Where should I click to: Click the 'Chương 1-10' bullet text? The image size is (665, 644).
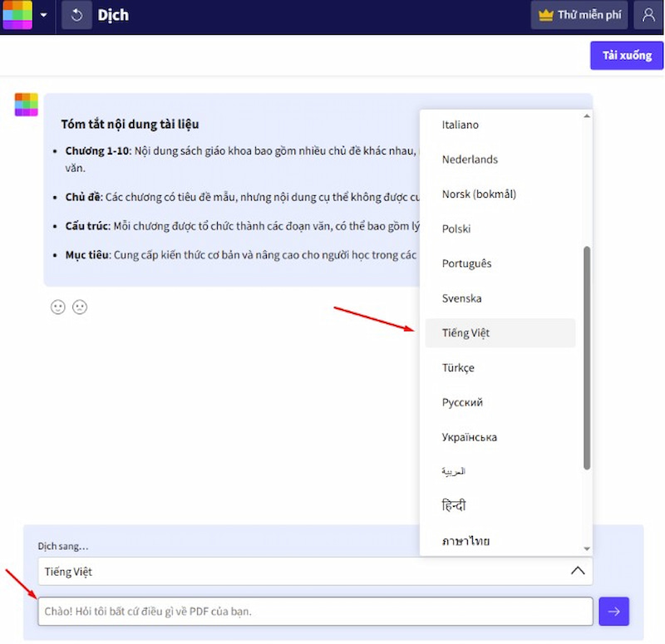(97, 151)
